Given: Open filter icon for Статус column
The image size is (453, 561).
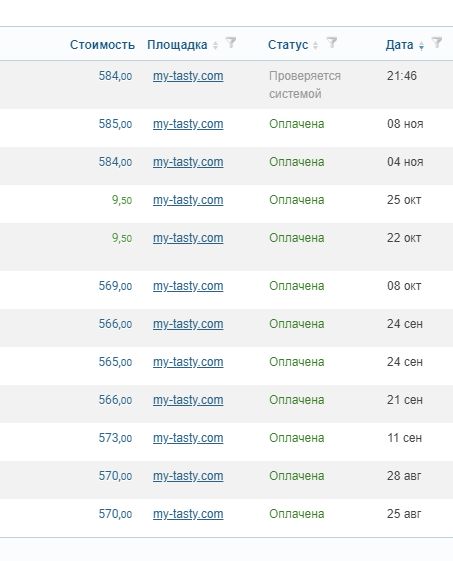Looking at the screenshot, I should click(x=332, y=43).
